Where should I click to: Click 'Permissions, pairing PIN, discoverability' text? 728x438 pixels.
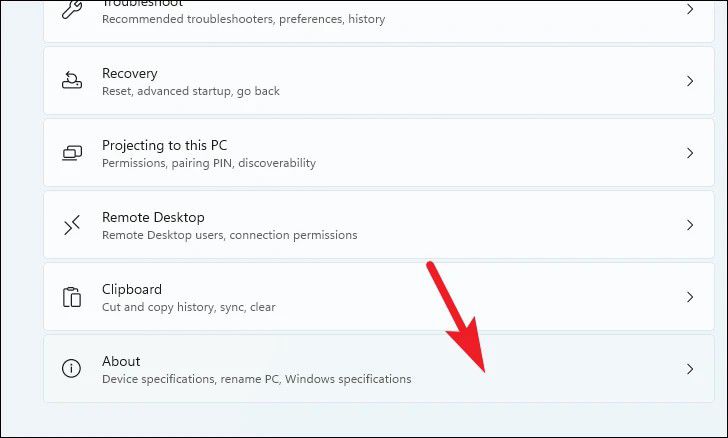[209, 163]
